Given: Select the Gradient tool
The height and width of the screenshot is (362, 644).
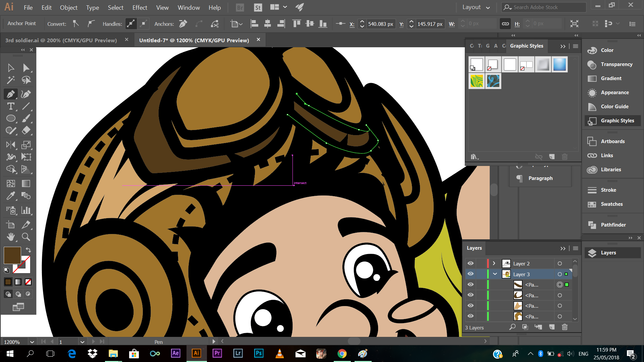Looking at the screenshot, I should [x=26, y=183].
